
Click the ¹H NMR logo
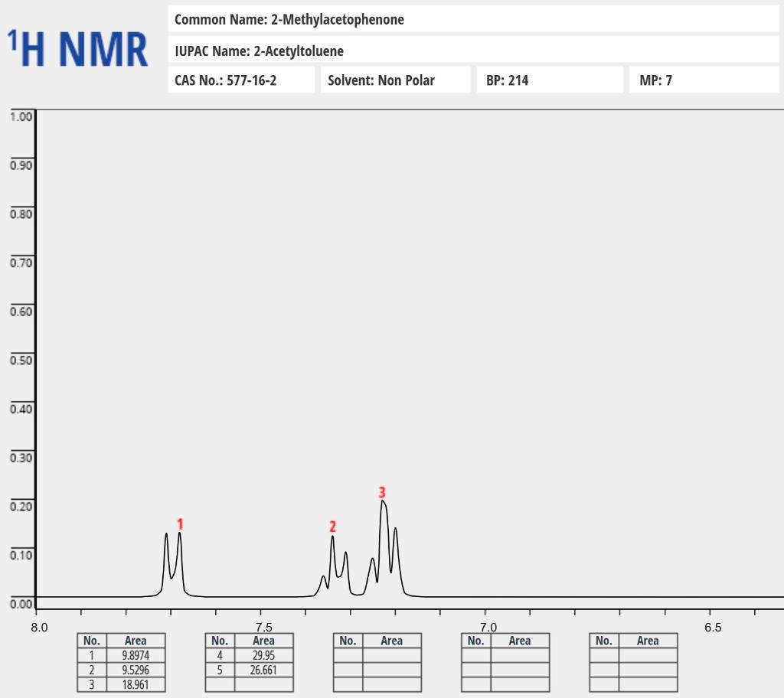coord(77,46)
